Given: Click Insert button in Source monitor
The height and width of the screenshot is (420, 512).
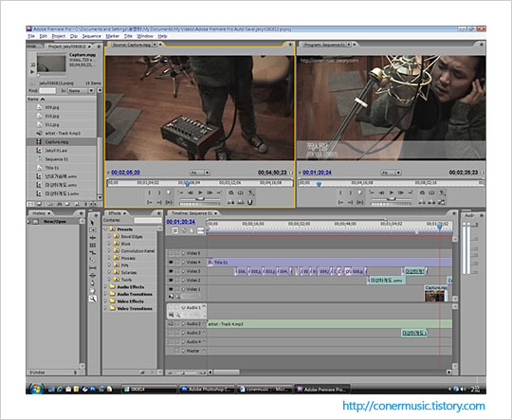Looking at the screenshot, I should tap(230, 202).
